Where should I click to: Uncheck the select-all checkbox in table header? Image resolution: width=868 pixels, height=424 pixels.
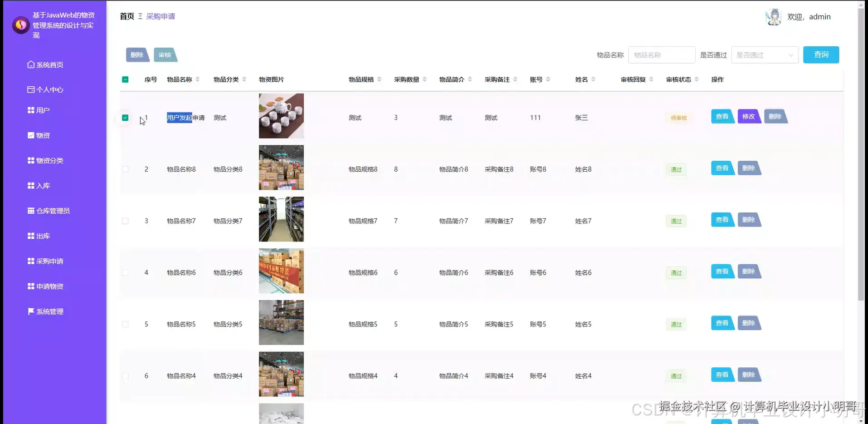(x=125, y=79)
